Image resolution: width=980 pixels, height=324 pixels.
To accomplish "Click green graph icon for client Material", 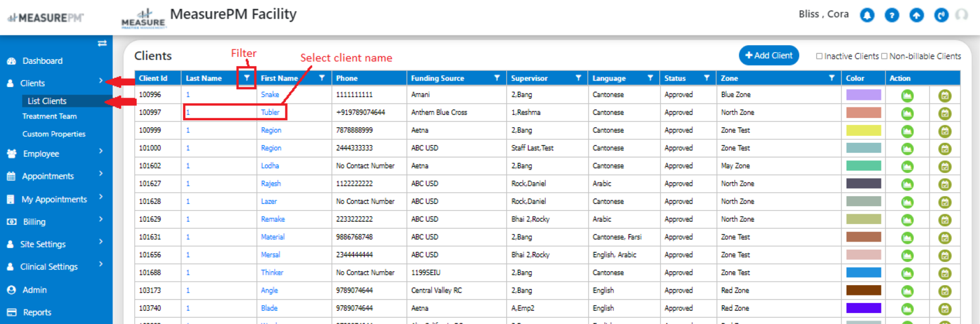I will click(908, 238).
